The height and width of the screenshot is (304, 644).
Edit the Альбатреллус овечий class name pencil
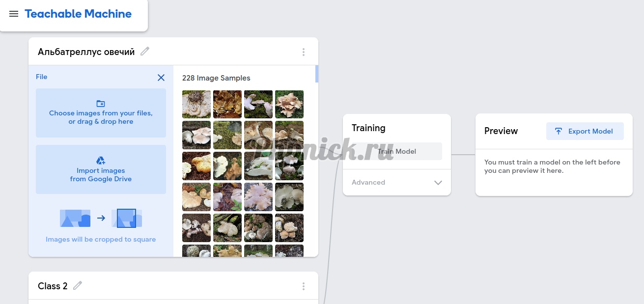point(145,52)
